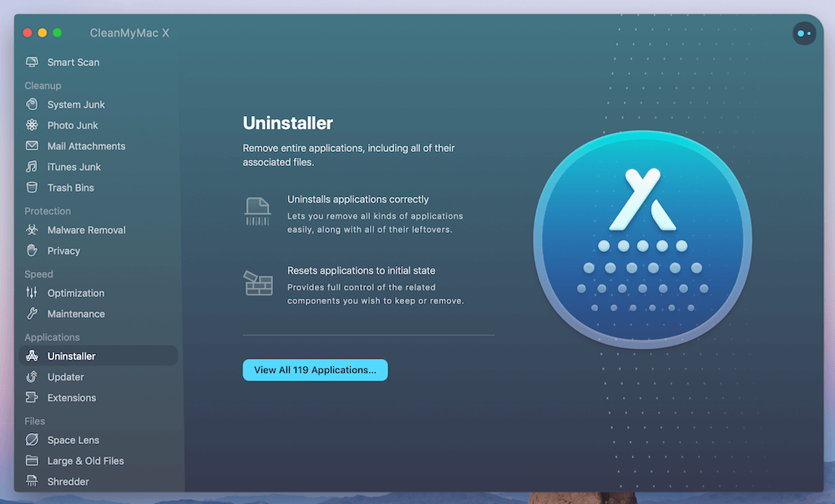Open Space Lens module
Screen dimensions: 835x504
coord(73,440)
